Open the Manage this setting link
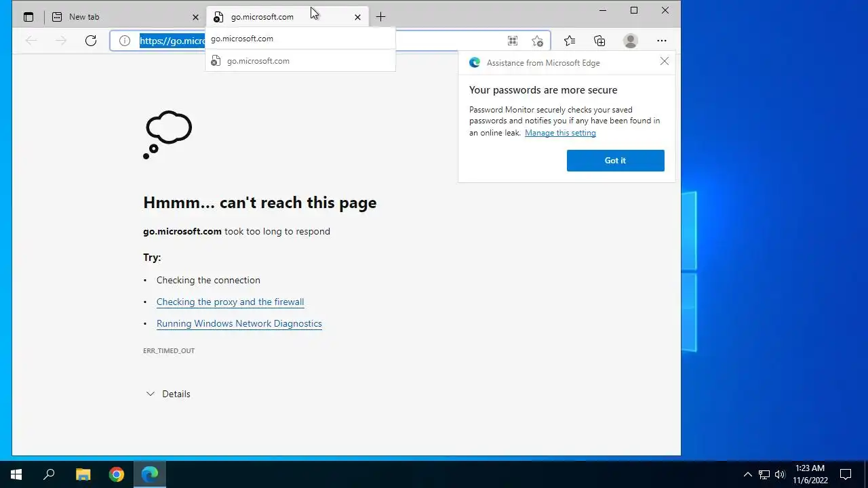Screen dimensions: 868x488 coord(560,133)
